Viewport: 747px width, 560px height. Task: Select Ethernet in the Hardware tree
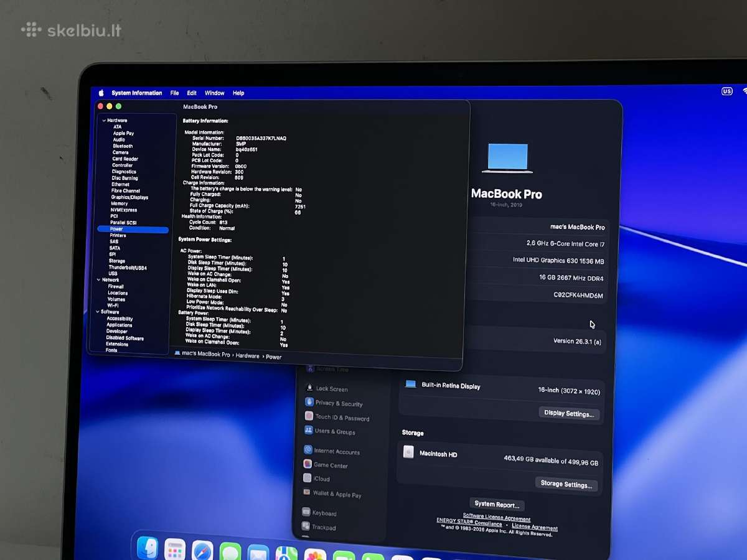(x=121, y=184)
